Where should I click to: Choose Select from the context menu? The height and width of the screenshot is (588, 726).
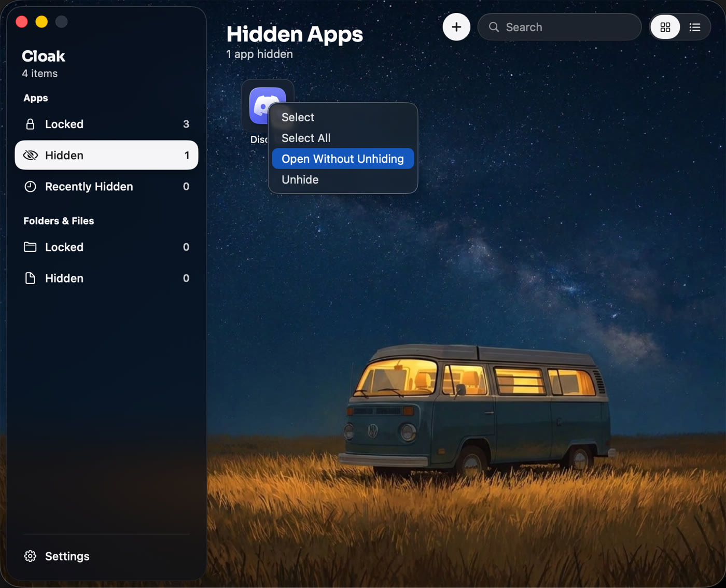(343, 117)
